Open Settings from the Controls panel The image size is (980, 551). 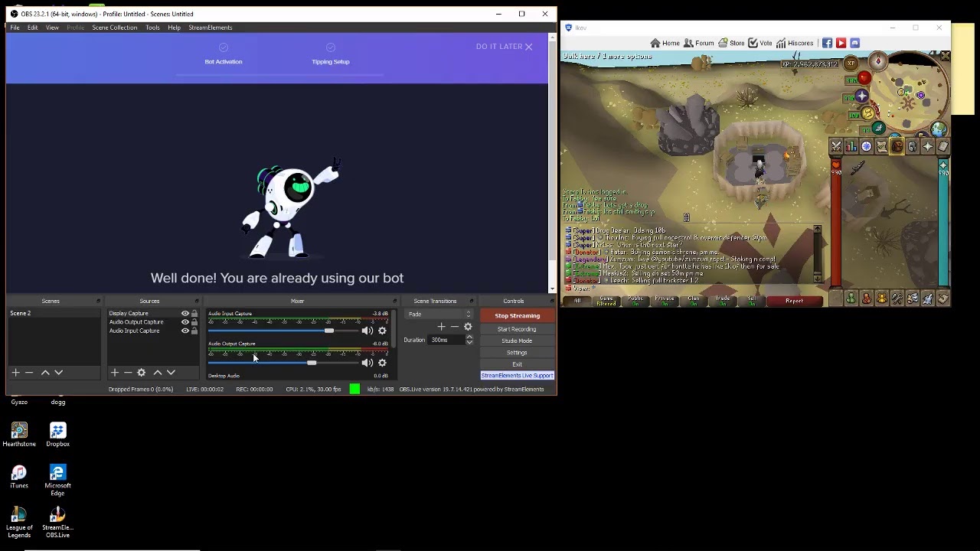[517, 352]
